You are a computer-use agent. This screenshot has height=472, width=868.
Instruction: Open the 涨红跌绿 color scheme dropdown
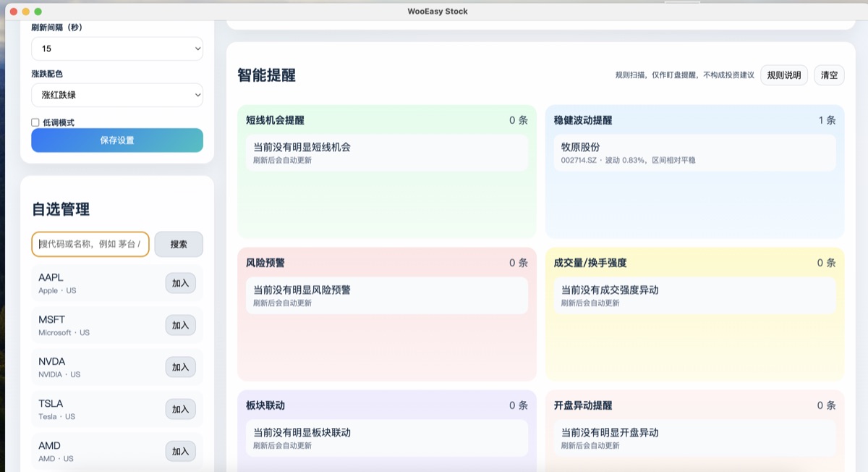(x=117, y=95)
